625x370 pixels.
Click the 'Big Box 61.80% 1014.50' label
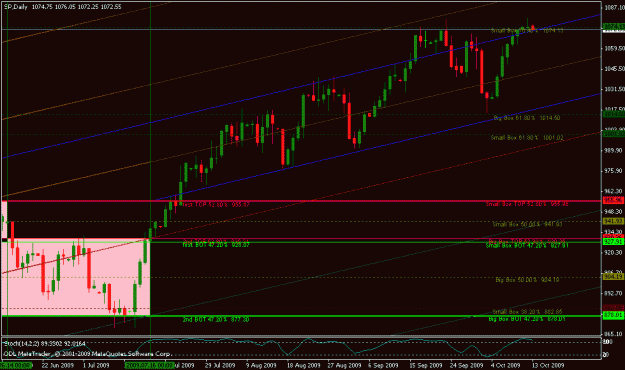527,118
